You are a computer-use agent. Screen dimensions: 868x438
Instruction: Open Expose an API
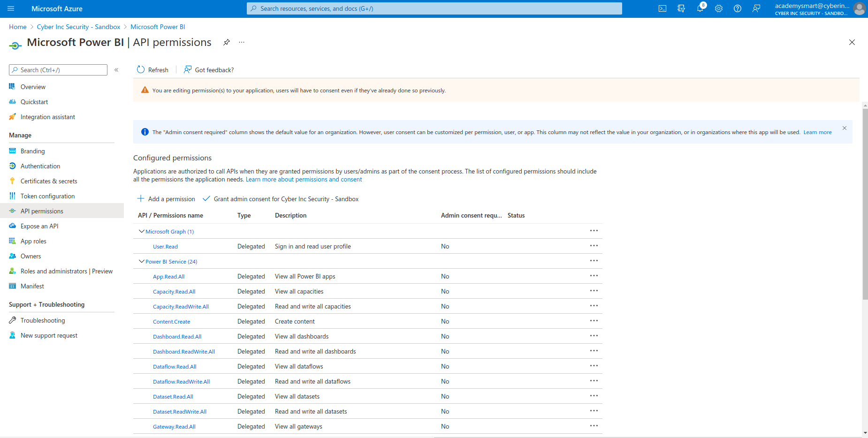pyautogui.click(x=39, y=226)
